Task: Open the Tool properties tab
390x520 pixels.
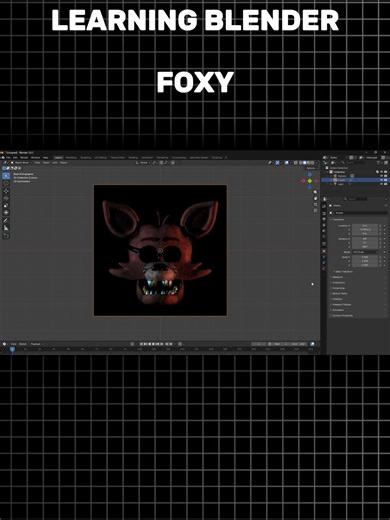Action: point(324,206)
